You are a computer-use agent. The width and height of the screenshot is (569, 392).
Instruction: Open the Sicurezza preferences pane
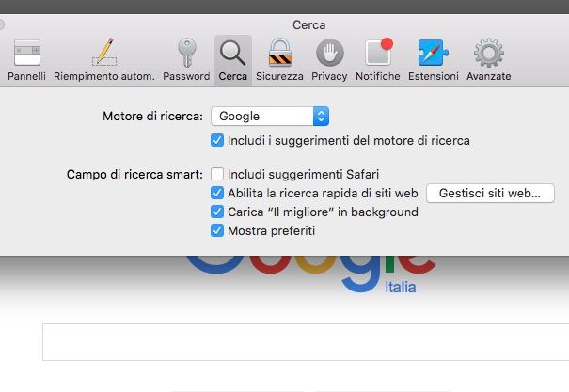point(279,60)
